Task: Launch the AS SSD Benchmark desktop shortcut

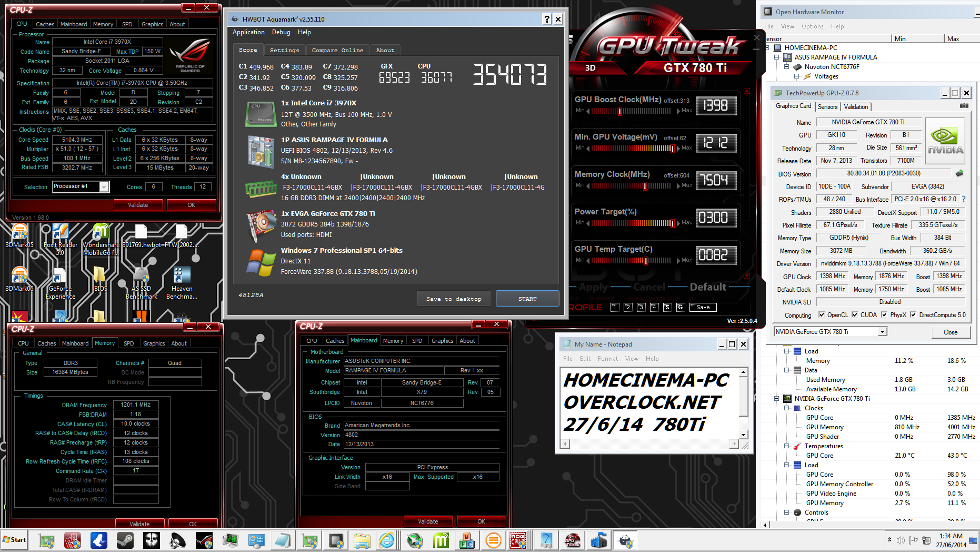Action: pyautogui.click(x=141, y=283)
